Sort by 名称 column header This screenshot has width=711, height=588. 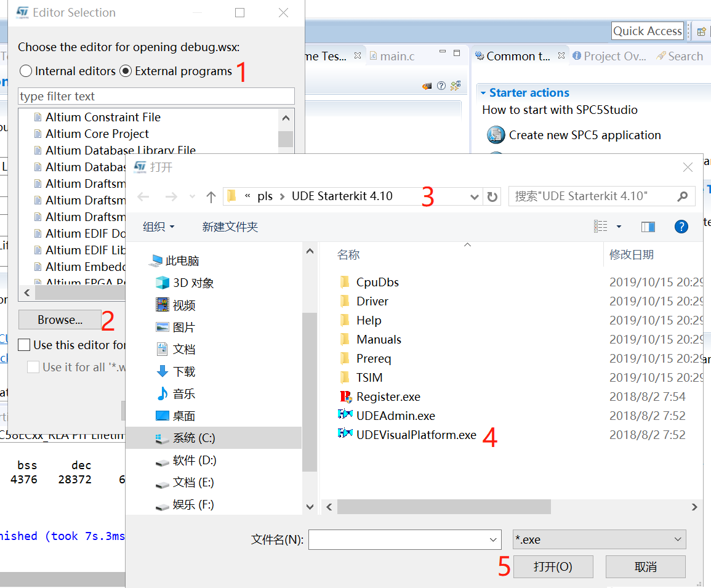pyautogui.click(x=348, y=254)
